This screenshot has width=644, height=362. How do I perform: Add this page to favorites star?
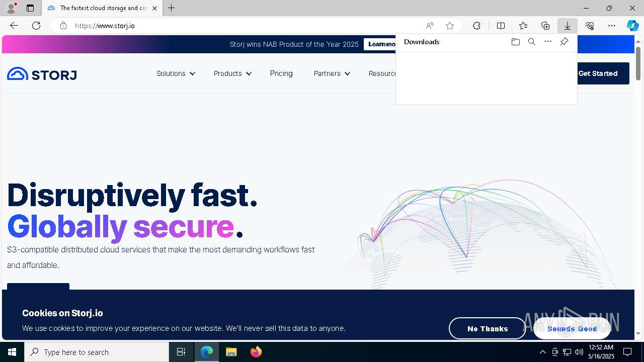tap(450, 26)
